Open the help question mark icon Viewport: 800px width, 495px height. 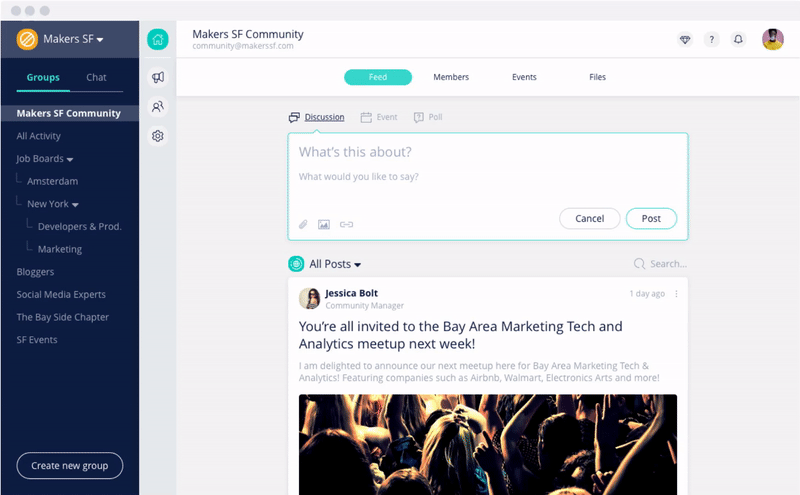coord(711,39)
